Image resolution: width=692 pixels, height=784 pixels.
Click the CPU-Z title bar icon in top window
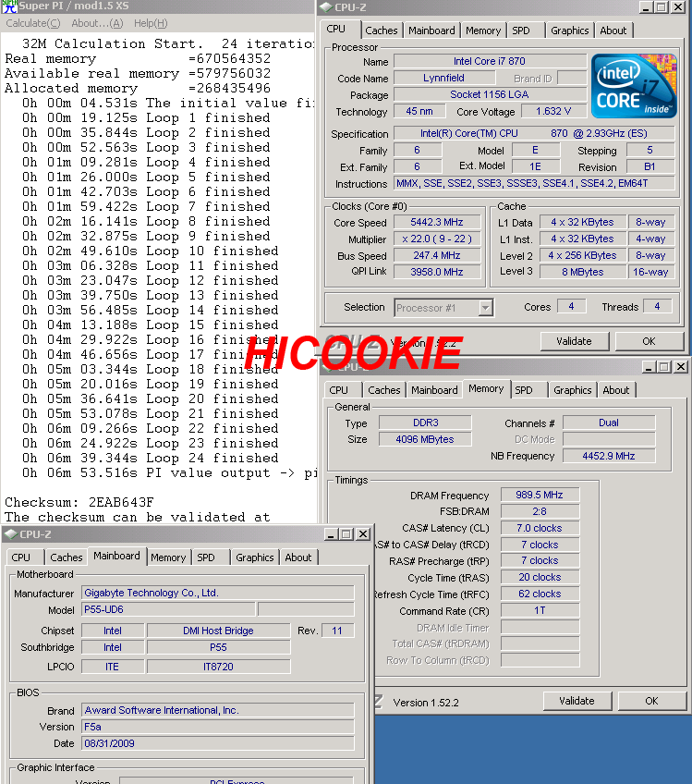(326, 7)
